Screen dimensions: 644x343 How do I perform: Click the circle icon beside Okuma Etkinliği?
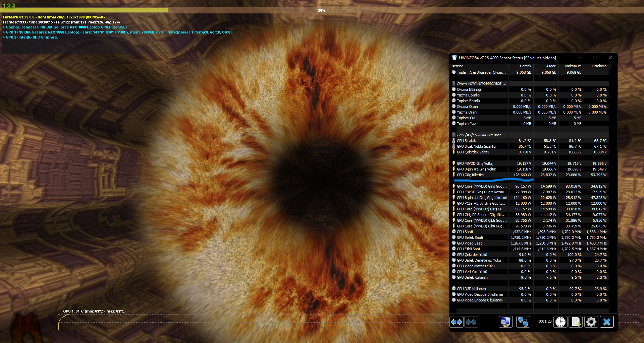[x=454, y=89]
